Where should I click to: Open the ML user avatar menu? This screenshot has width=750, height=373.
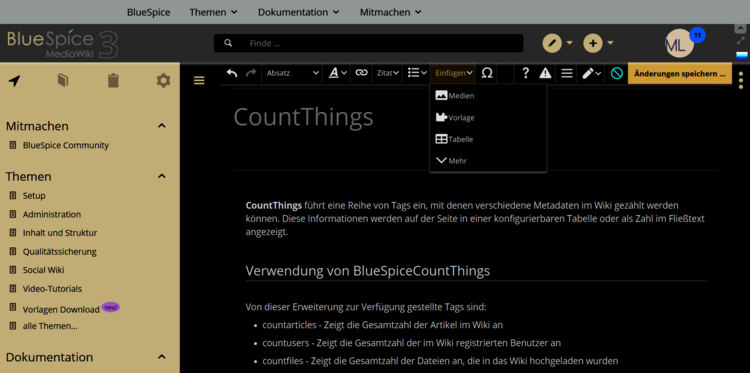pos(679,44)
